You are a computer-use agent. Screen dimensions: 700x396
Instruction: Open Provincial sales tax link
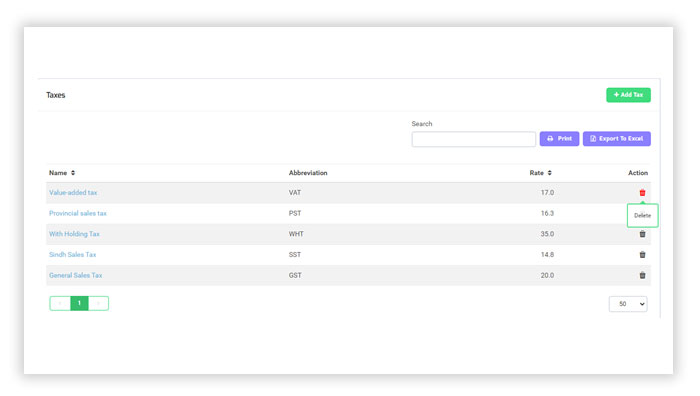tap(78, 213)
